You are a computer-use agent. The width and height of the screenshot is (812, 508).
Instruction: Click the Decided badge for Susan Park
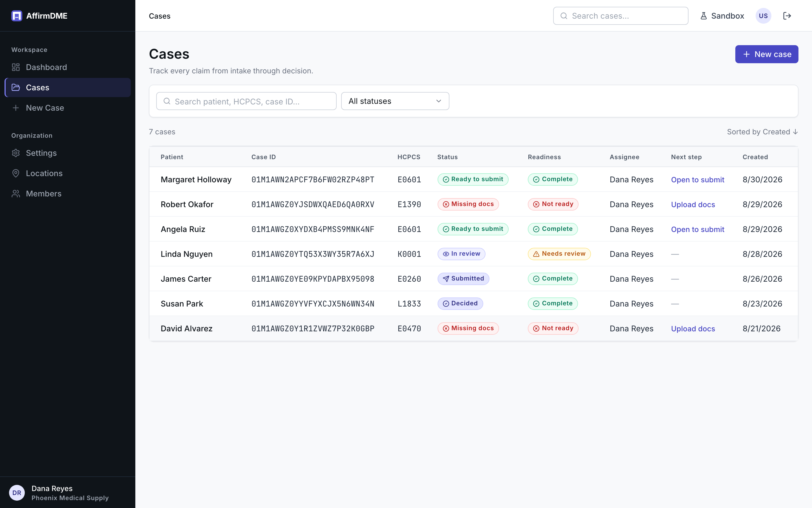tap(460, 303)
